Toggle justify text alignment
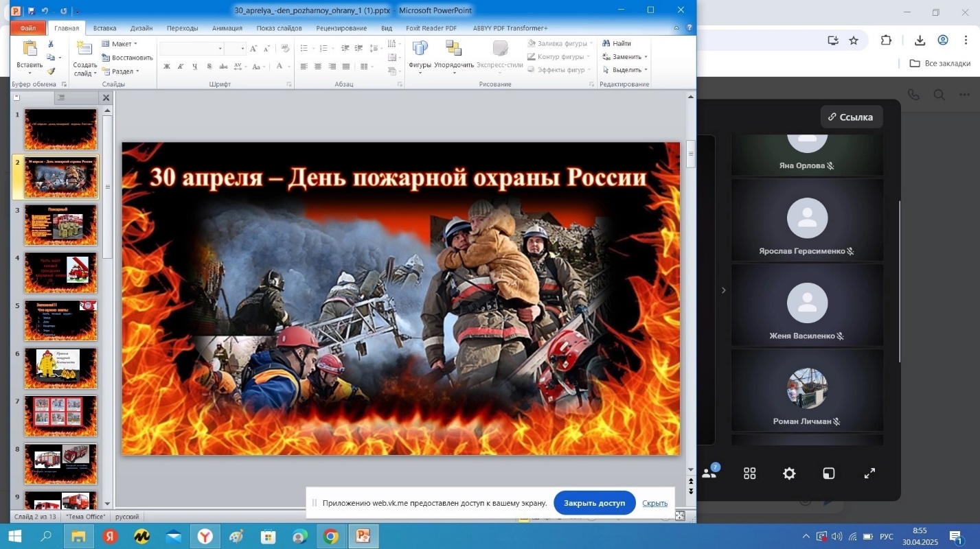Screen dimensions: 980x549 347,67
